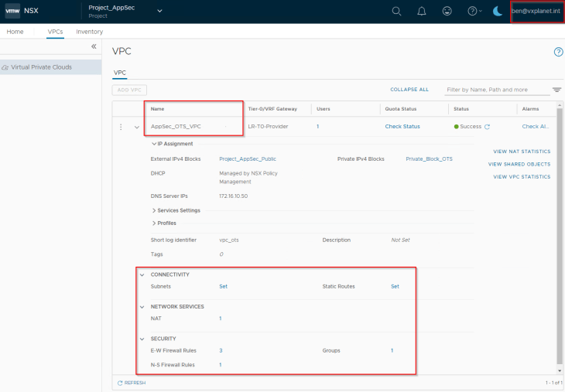
Task: Select the VPCs tab
Action: (55, 32)
